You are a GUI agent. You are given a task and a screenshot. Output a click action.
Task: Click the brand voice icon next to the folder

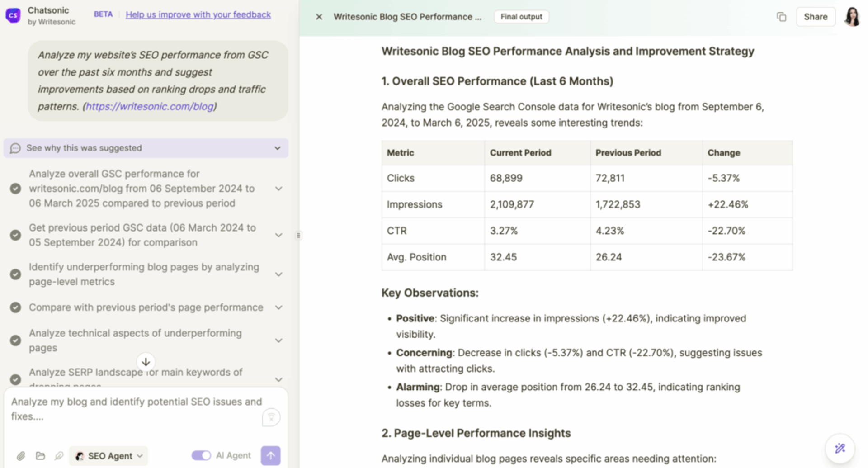59,456
